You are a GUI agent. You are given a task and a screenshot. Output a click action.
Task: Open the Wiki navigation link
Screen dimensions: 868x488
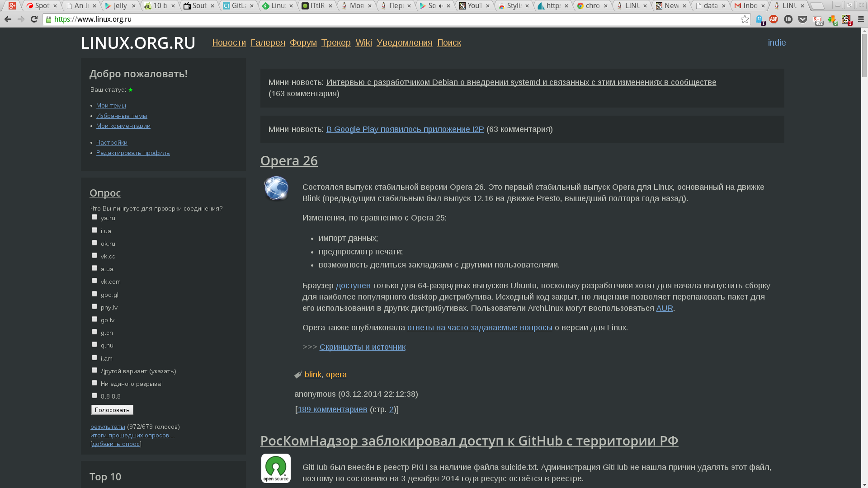[x=364, y=42]
